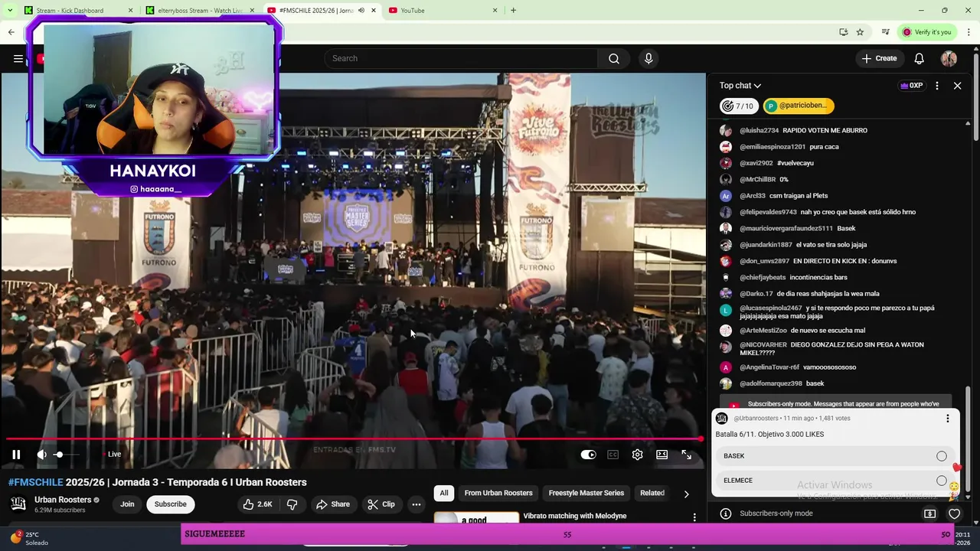This screenshot has width=980, height=551.
Task: Open account avatar menu
Action: 949,59
